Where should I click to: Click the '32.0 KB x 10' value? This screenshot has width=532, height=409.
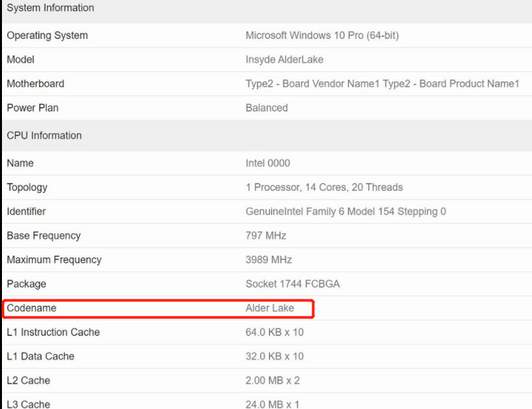point(274,356)
